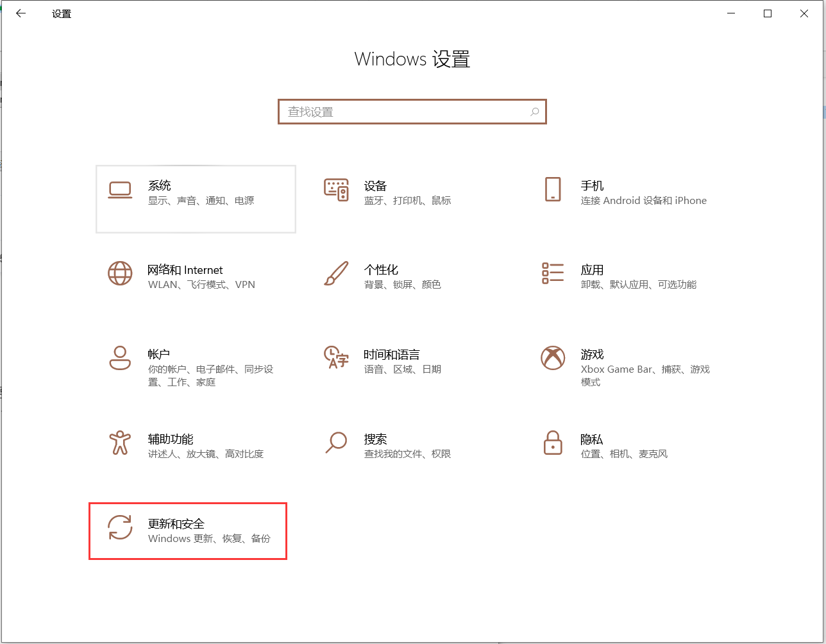This screenshot has width=826, height=644.
Task: Minimize the 设置 window
Action: tap(730, 13)
